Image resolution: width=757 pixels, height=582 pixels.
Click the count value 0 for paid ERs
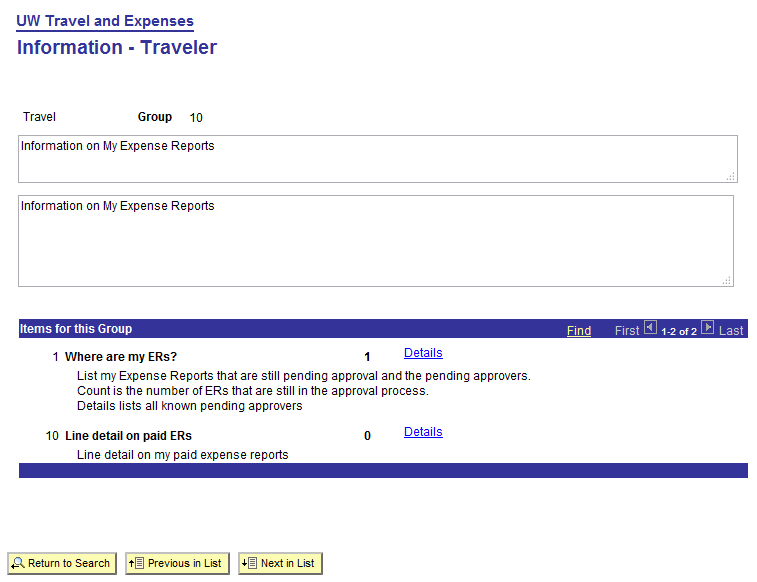coord(367,436)
